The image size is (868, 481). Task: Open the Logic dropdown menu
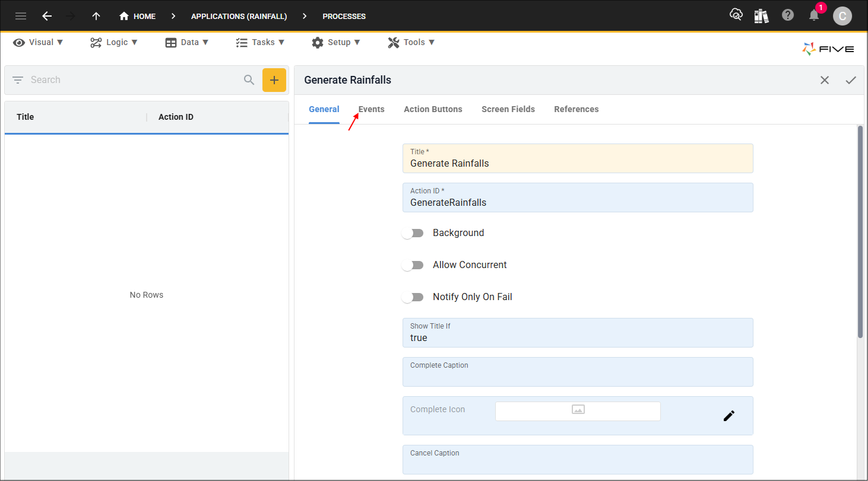click(114, 42)
